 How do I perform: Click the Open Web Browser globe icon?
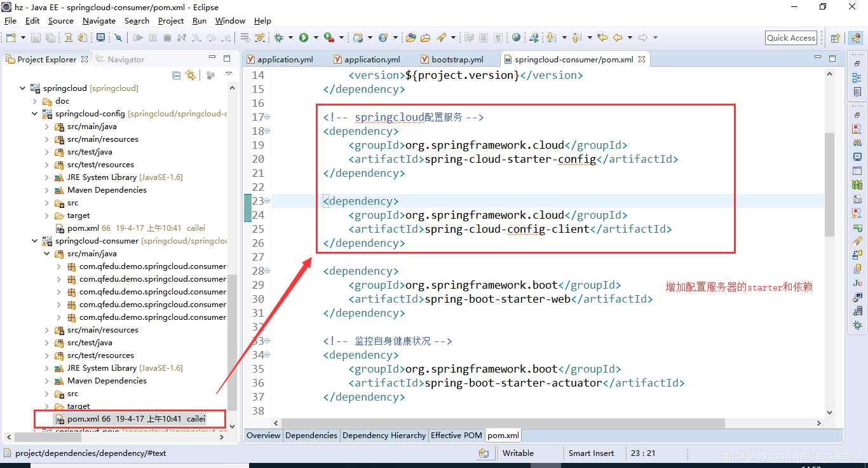click(x=516, y=38)
